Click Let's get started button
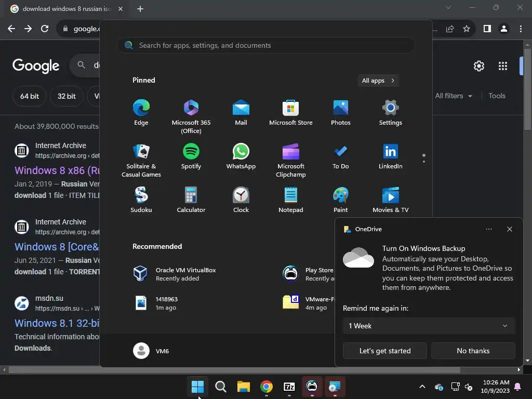532x399 pixels. [385, 351]
